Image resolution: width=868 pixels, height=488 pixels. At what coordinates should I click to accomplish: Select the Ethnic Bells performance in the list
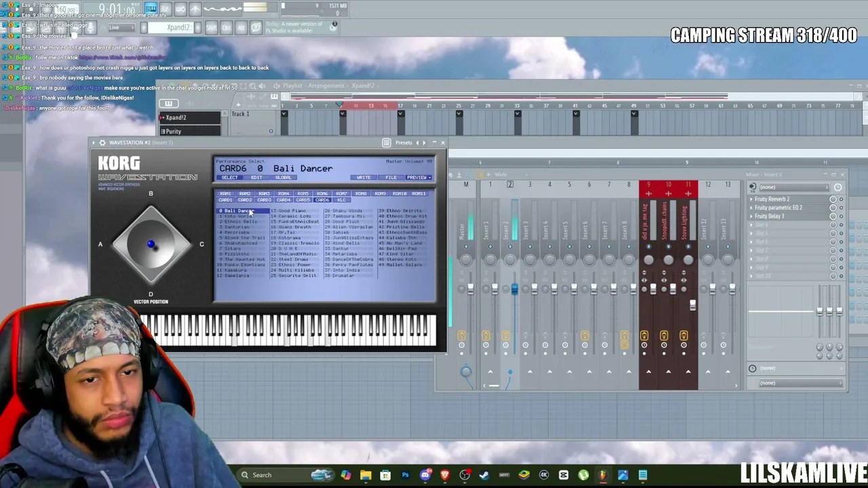(240, 222)
